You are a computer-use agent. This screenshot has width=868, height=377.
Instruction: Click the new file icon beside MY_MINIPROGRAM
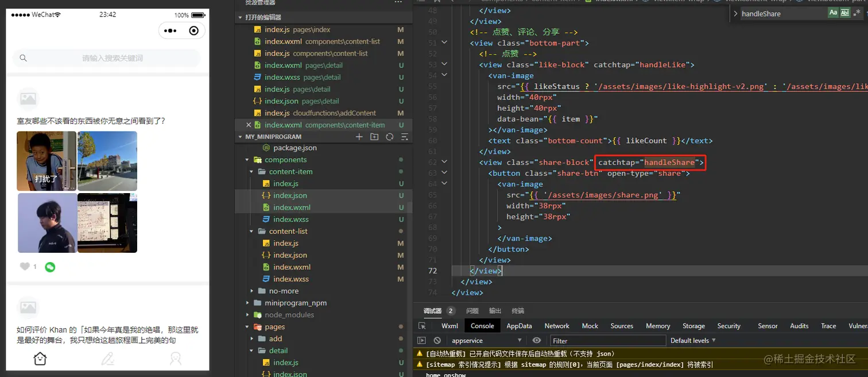(359, 137)
